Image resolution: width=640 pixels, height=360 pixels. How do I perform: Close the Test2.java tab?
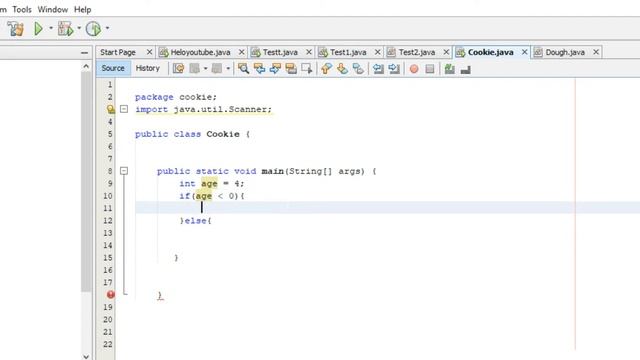tap(446, 52)
